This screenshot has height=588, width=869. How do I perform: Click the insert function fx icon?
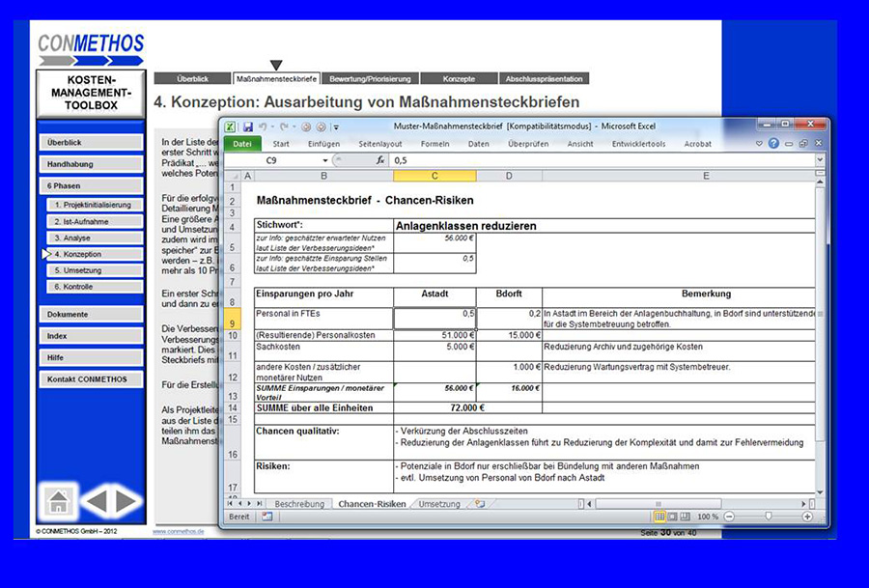click(x=381, y=160)
